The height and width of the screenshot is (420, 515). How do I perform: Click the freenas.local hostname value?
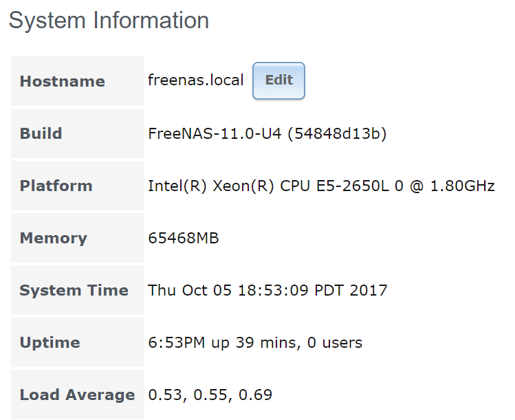tap(196, 80)
